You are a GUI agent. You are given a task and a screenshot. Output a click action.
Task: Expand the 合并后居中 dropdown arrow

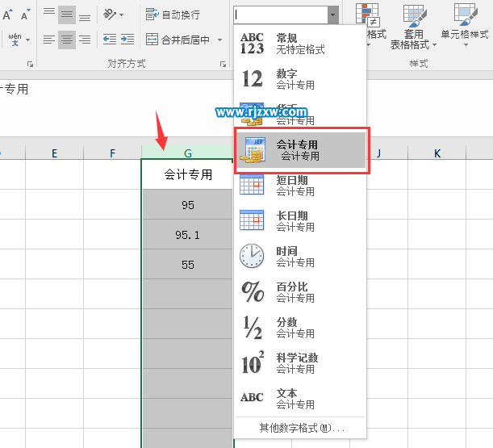point(219,40)
